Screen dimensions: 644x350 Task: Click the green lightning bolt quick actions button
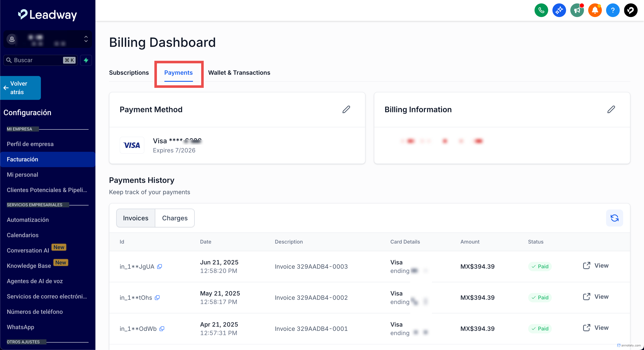[86, 60]
